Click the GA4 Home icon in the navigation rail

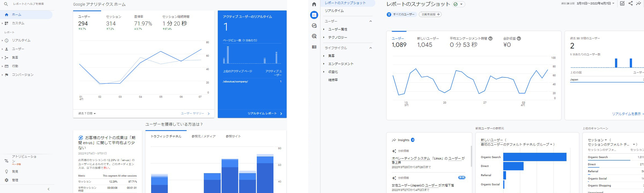coord(314,4)
